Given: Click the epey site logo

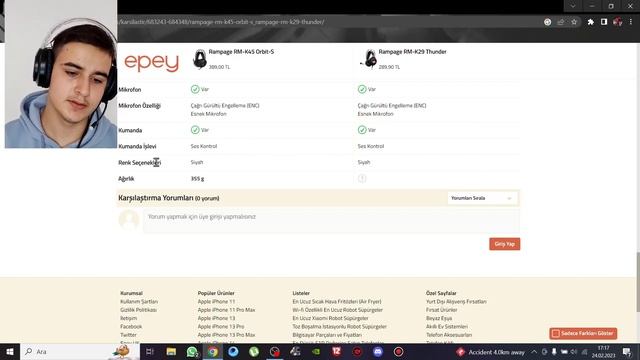Looking at the screenshot, I should point(151,62).
